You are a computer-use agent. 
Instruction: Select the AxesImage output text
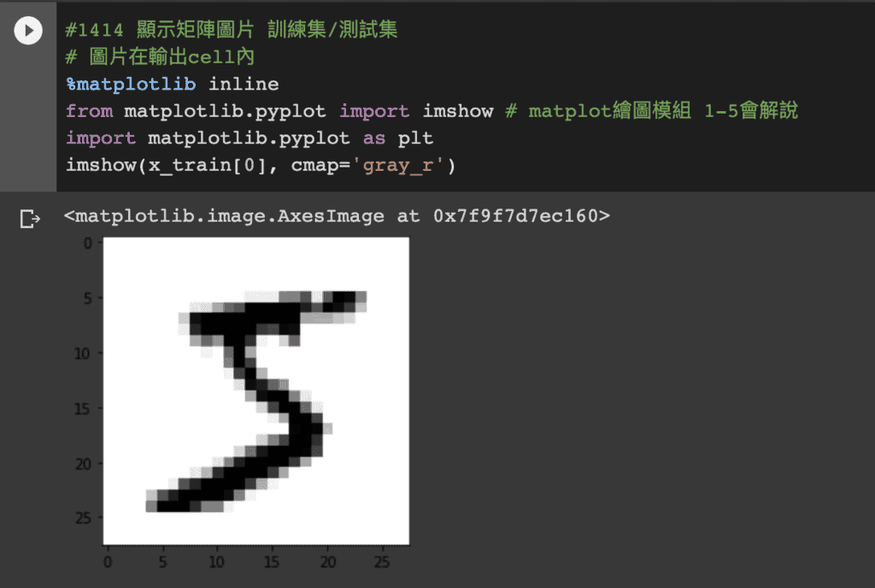coord(337,216)
